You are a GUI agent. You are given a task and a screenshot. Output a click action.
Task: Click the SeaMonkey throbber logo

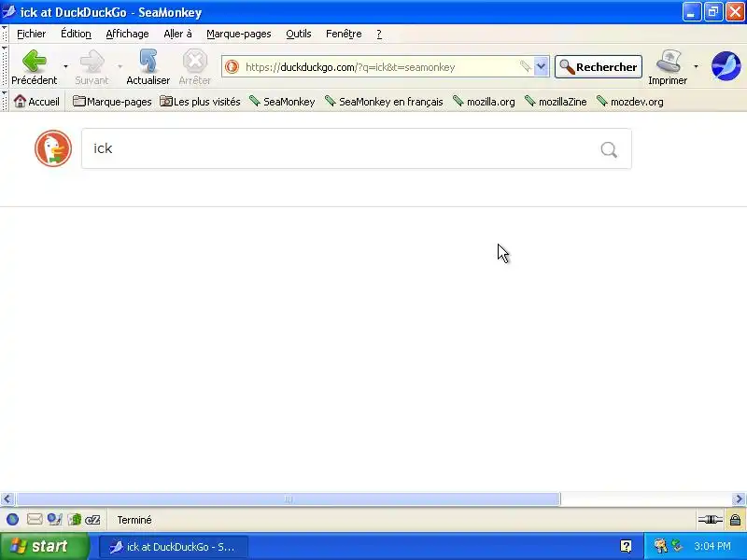point(726,66)
